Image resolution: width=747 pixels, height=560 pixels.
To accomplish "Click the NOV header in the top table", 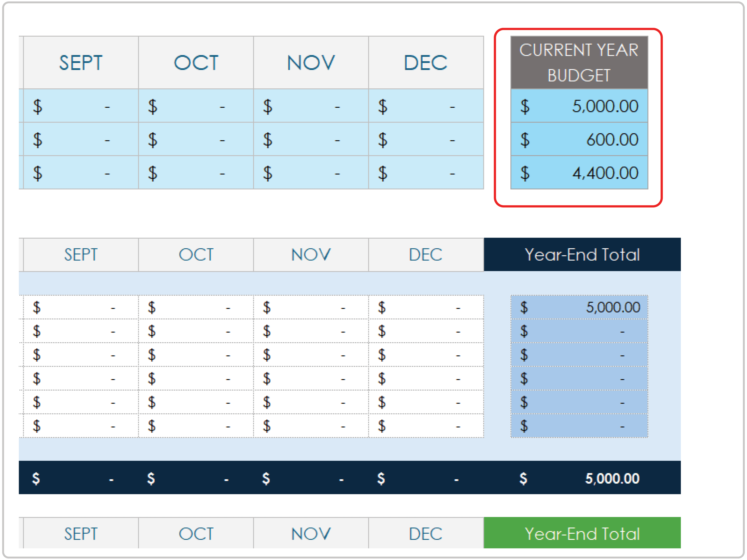I will click(311, 62).
